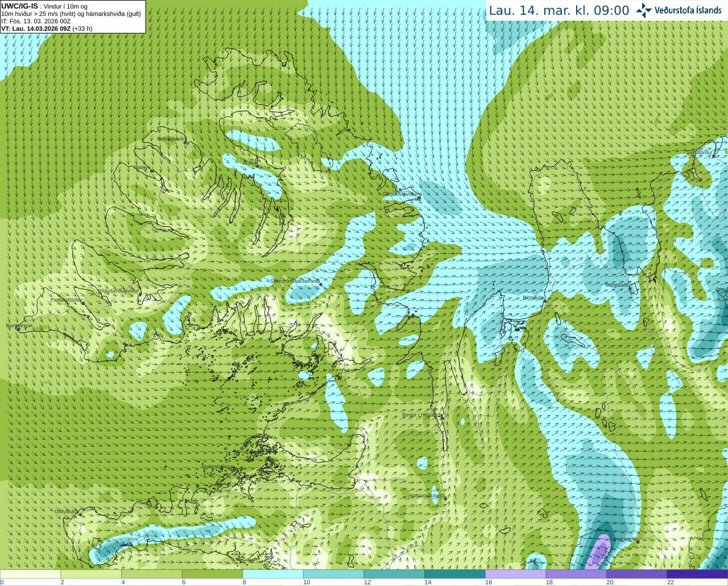The width and height of the screenshot is (728, 586).
Task: Click the Blönduós station label
Action: pos(533,298)
